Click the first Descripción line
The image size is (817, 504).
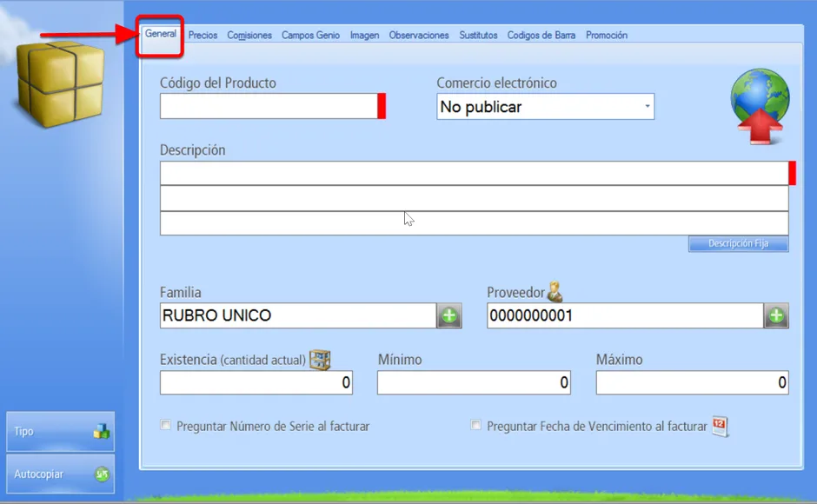click(475, 173)
